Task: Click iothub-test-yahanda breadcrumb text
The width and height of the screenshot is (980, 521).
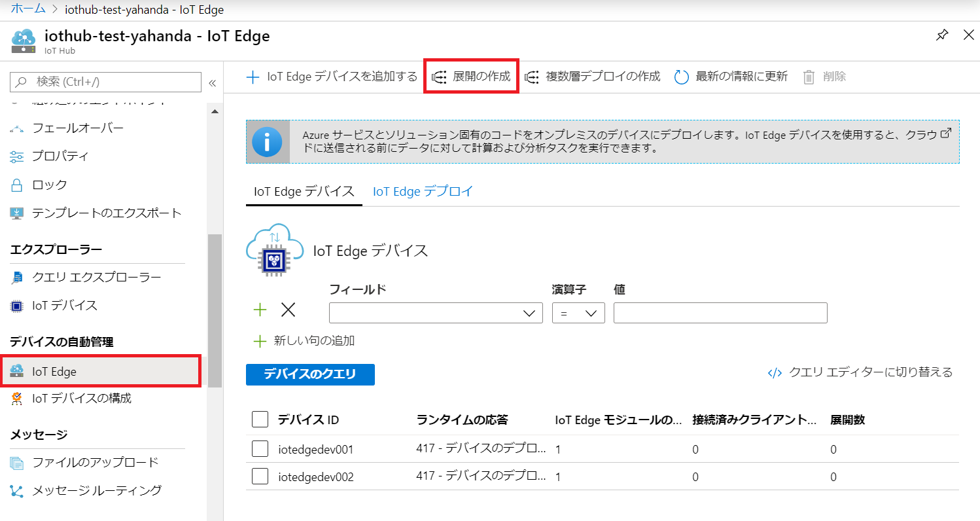Action: pyautogui.click(x=145, y=9)
